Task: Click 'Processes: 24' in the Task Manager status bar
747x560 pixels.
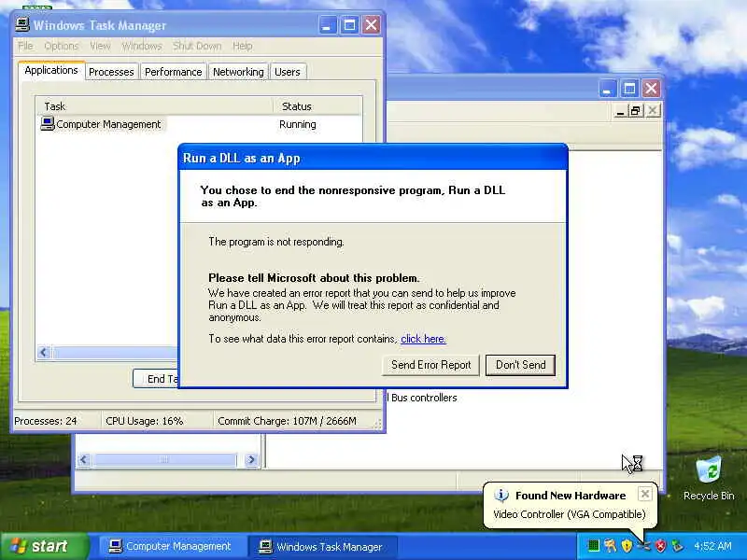Action: coord(45,421)
